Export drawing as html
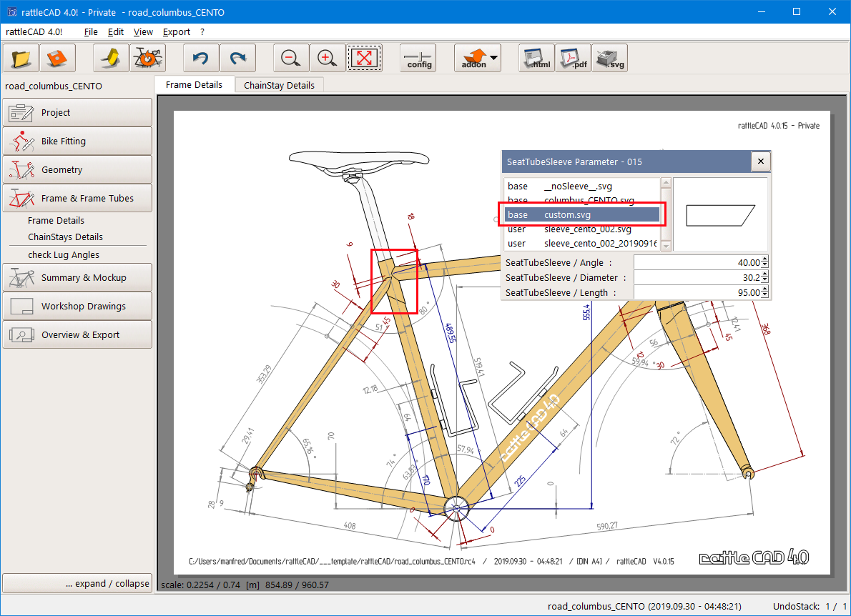 [x=537, y=58]
